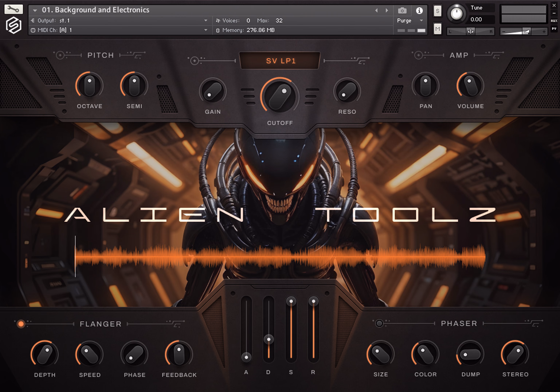
Task: Show the AUX sends panel
Action: (x=554, y=21)
